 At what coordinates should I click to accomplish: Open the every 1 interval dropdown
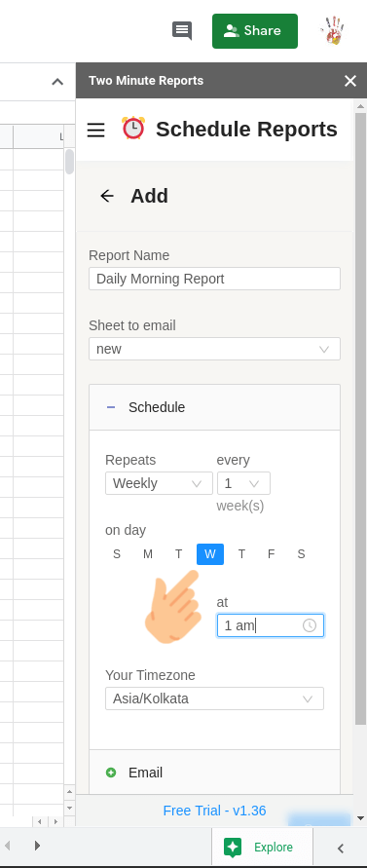(x=243, y=483)
